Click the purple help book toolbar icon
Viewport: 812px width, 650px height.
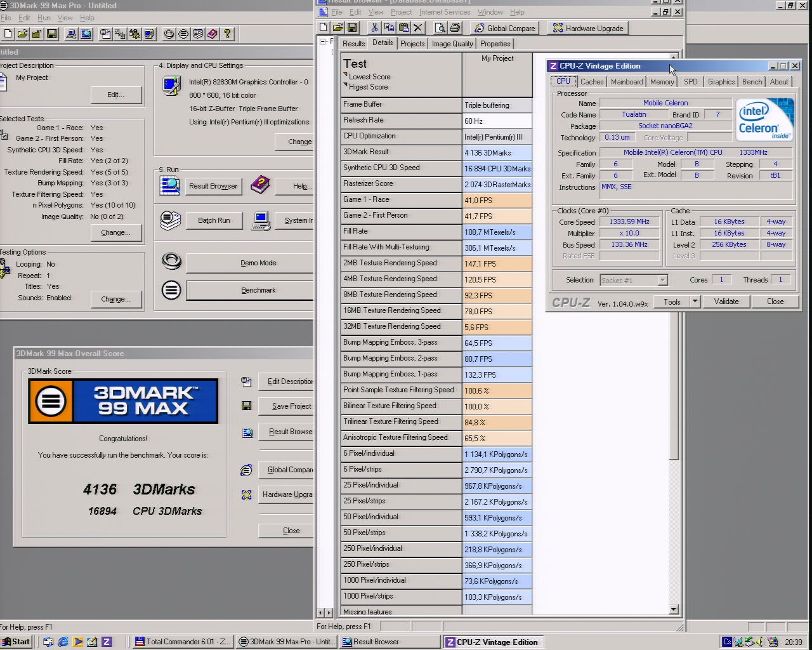click(x=213, y=34)
